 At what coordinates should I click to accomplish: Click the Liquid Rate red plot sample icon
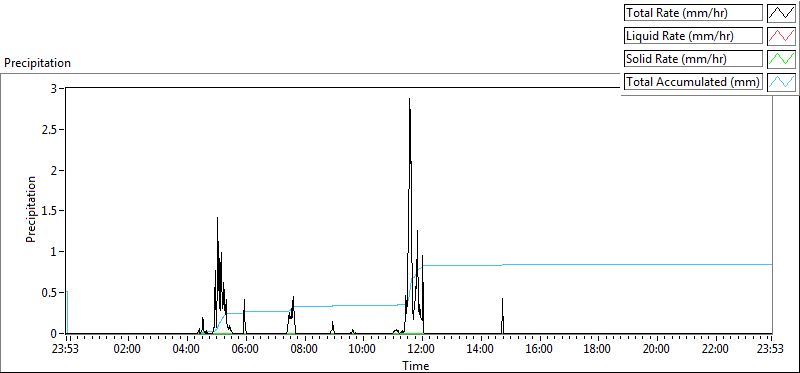point(781,36)
